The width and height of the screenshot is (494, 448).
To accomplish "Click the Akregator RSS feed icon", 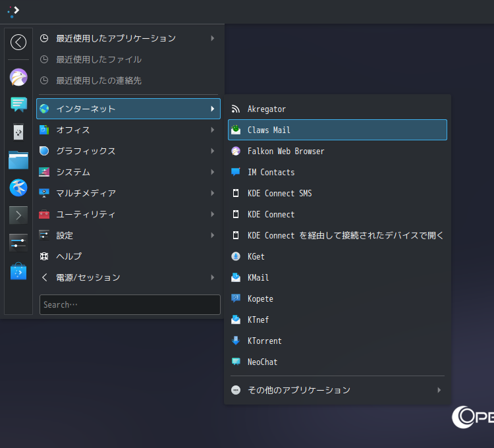I will point(236,109).
